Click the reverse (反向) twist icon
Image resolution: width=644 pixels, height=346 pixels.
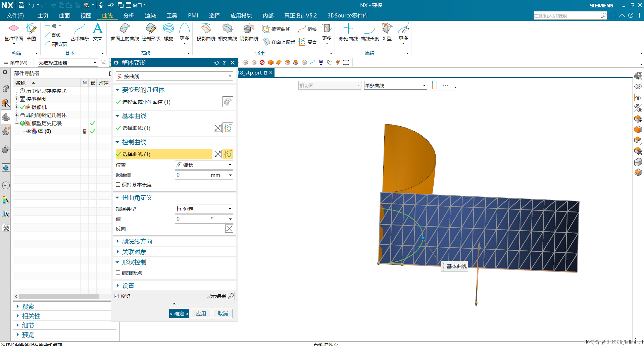click(229, 229)
